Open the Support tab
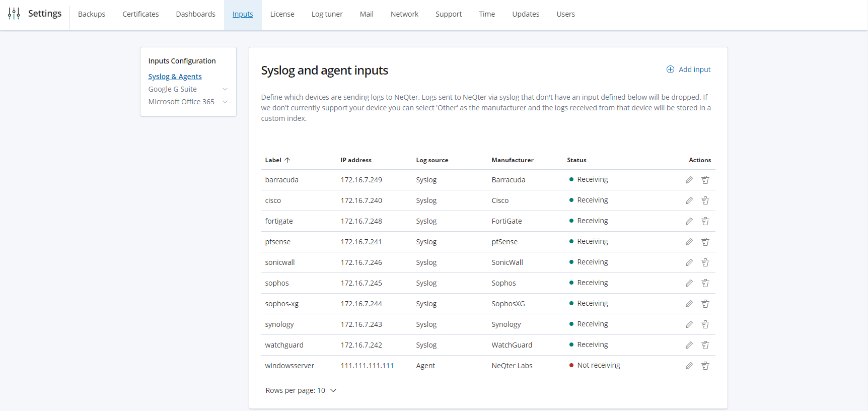The height and width of the screenshot is (411, 868). tap(449, 14)
